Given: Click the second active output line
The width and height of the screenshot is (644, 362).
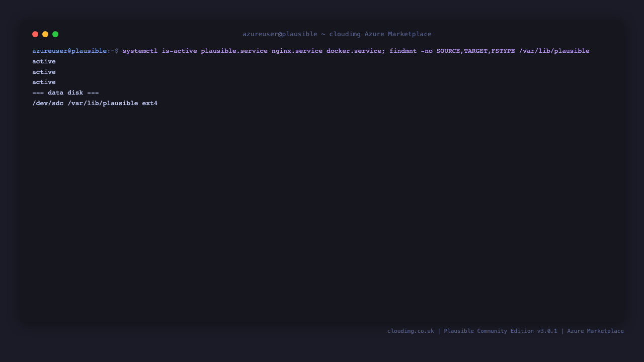Looking at the screenshot, I should click(44, 72).
